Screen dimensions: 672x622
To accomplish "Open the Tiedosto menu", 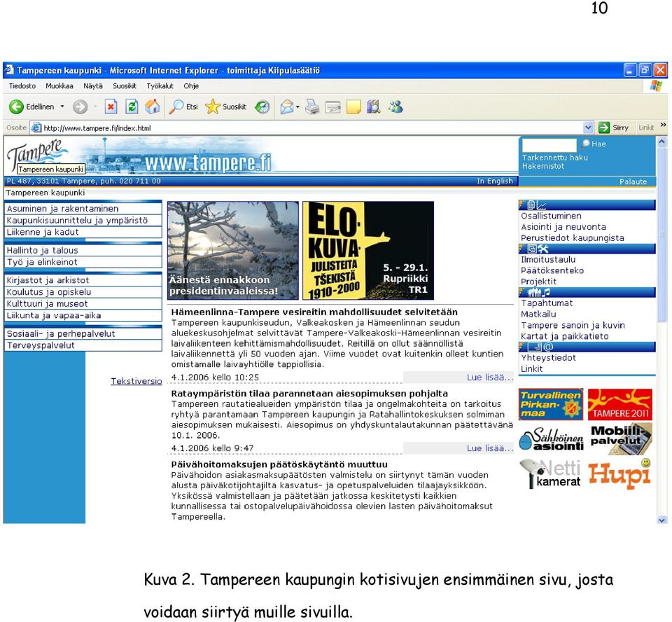I will [x=22, y=85].
